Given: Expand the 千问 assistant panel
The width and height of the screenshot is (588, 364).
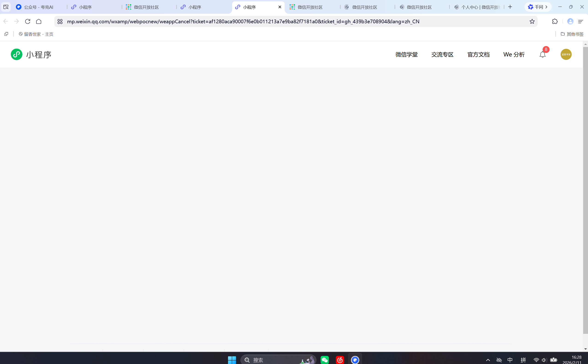Looking at the screenshot, I should pyautogui.click(x=538, y=7).
